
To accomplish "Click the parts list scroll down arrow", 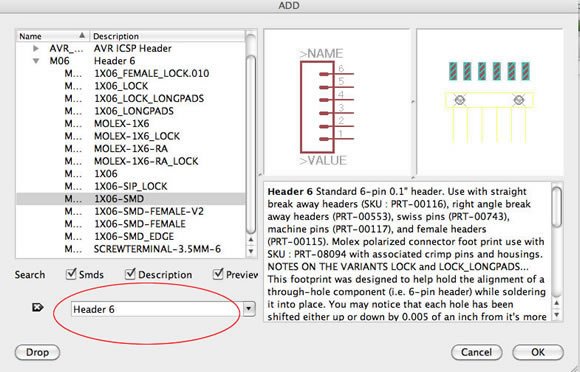I will (251, 251).
